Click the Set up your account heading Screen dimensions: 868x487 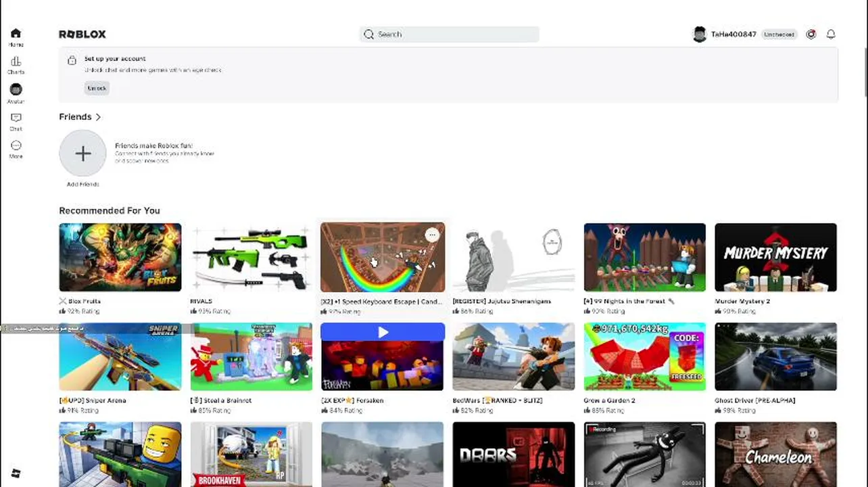(115, 59)
